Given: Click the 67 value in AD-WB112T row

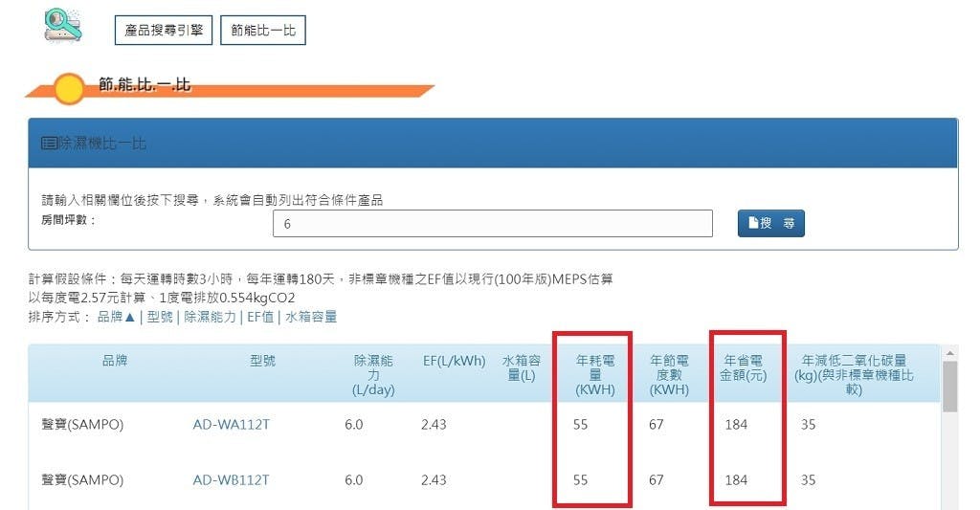Looking at the screenshot, I should pyautogui.click(x=657, y=480).
